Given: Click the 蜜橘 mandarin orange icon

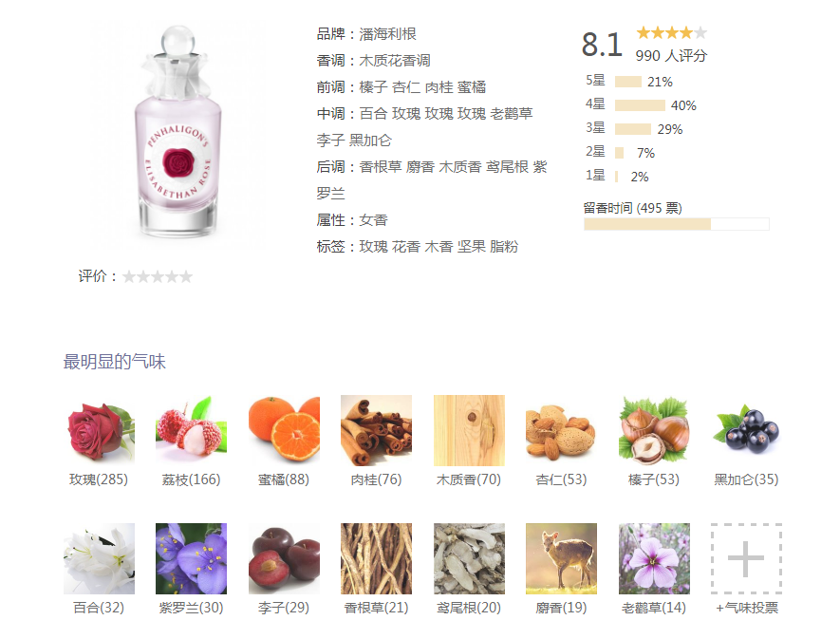Looking at the screenshot, I should point(284,430).
